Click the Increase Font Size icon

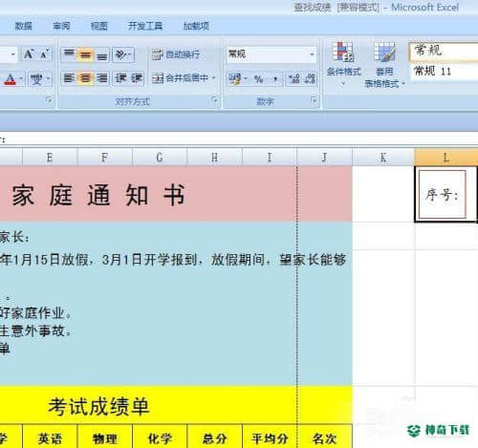(x=29, y=54)
